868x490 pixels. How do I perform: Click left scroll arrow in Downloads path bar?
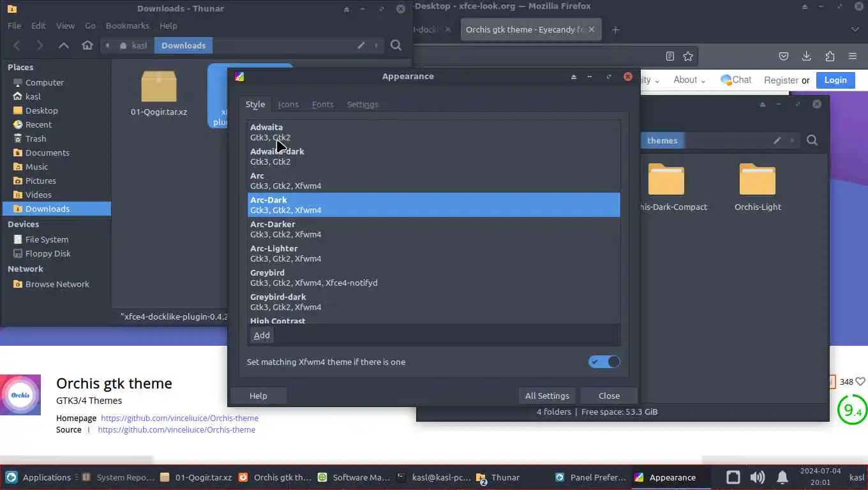107,45
